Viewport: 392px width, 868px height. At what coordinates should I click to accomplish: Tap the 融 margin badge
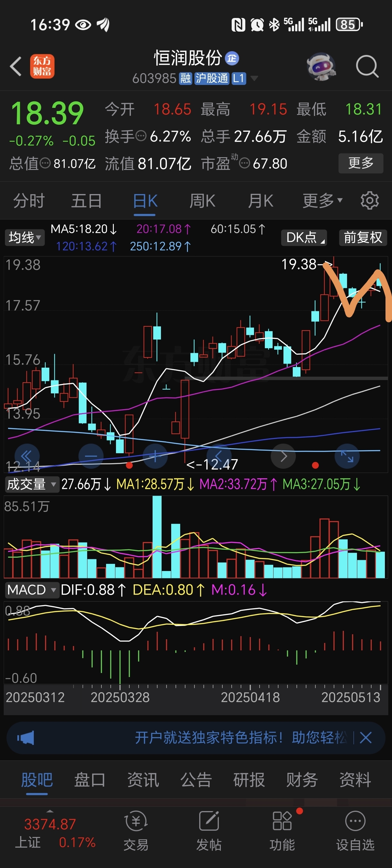[185, 78]
